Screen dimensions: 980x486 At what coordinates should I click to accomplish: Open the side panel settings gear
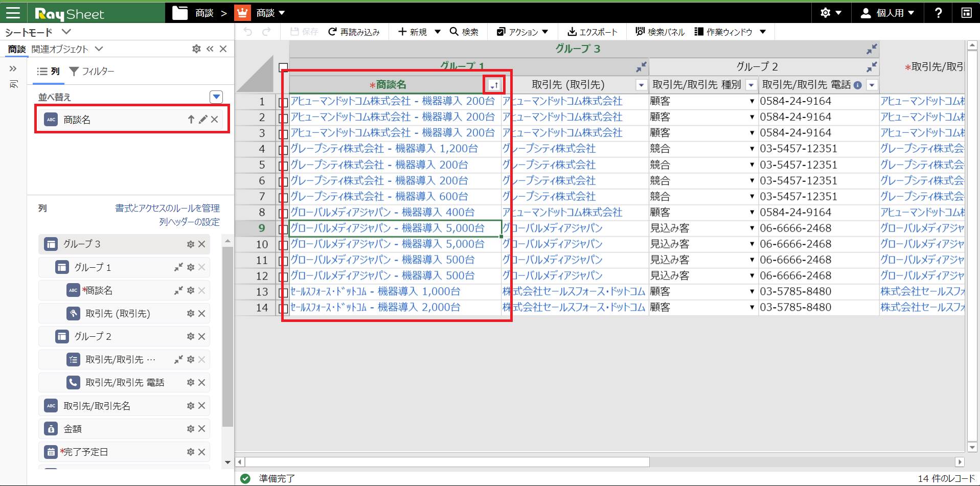[196, 49]
